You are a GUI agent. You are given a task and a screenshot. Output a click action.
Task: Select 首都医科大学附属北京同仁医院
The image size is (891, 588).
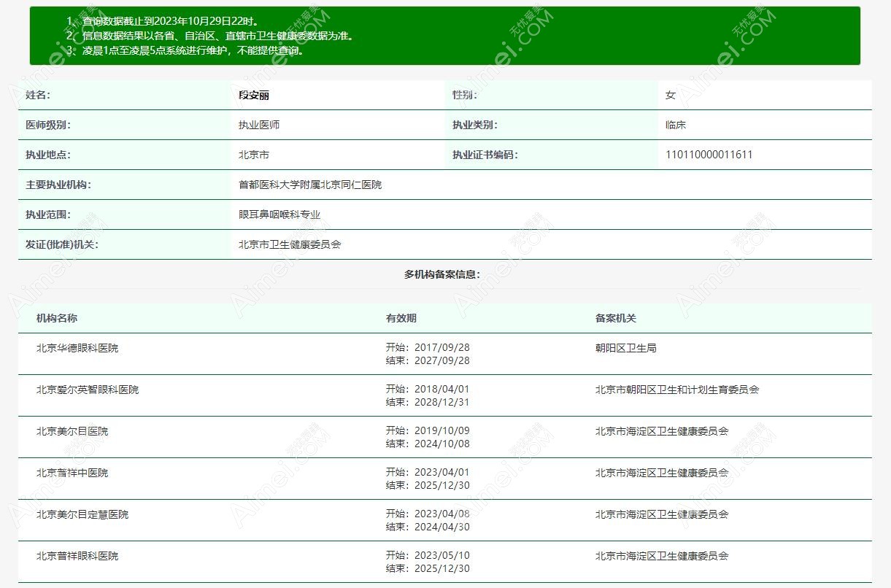pos(310,185)
